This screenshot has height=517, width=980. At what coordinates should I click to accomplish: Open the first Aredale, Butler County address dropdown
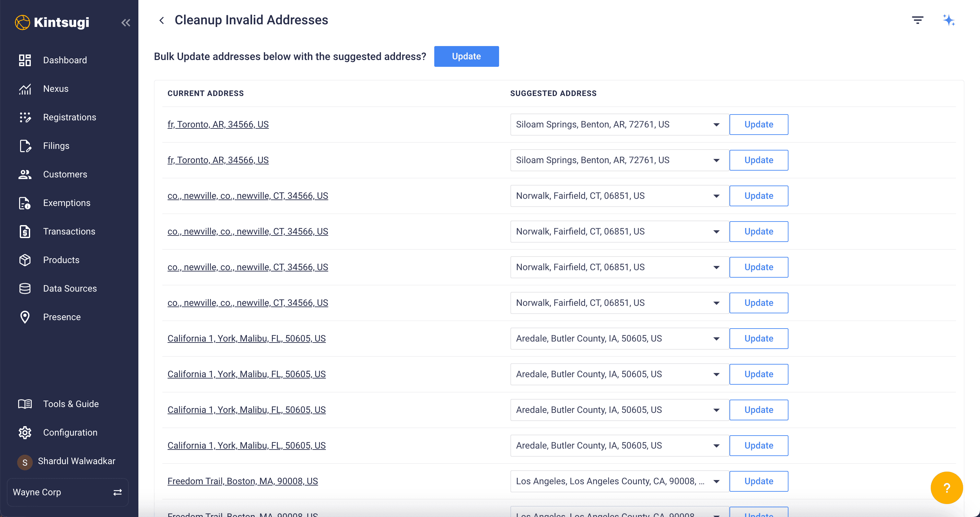[x=716, y=338]
